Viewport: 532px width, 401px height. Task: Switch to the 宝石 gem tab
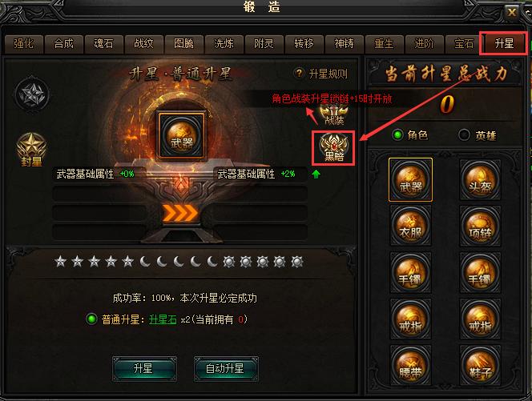click(x=464, y=44)
